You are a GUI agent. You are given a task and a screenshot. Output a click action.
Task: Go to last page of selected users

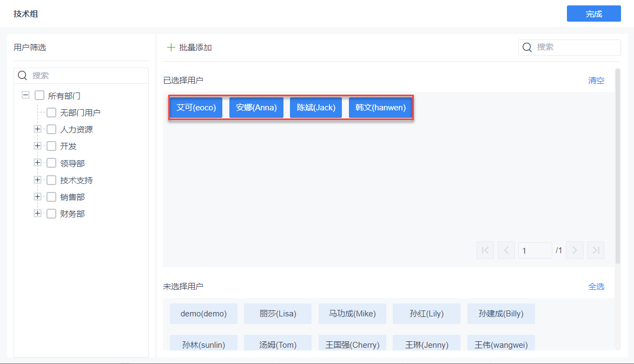click(596, 250)
